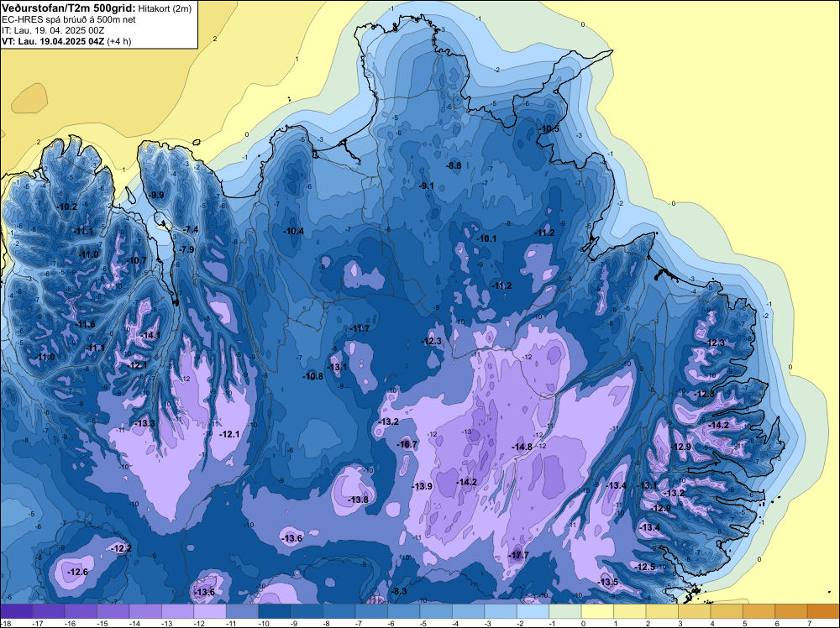This screenshot has width=840, height=628.
Task: Click the -10.4 temperature value
Action: [x=293, y=231]
